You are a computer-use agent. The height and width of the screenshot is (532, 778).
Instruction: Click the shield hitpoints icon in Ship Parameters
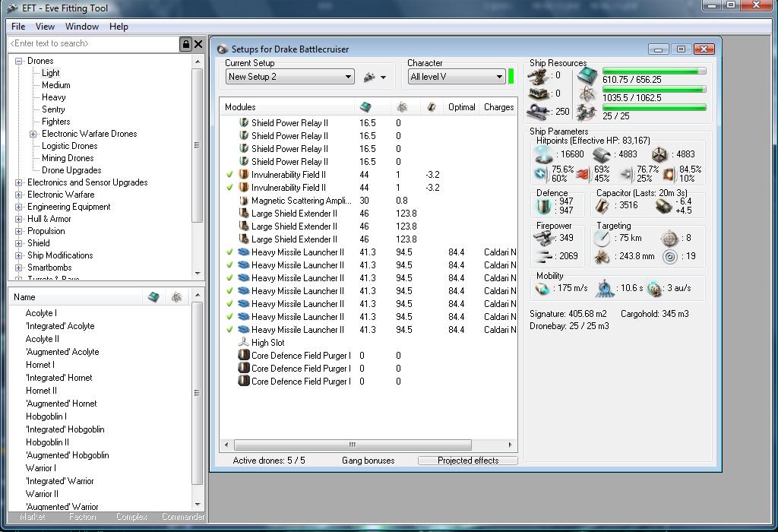point(544,154)
